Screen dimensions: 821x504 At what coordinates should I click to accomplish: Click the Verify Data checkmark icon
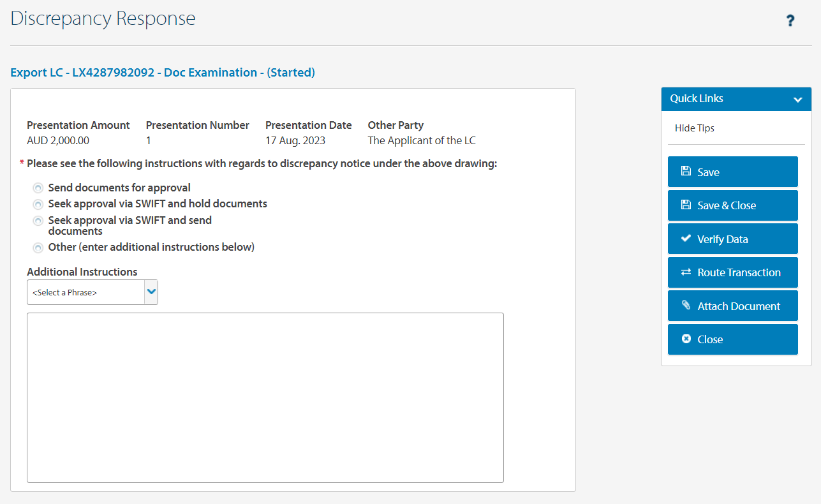686,238
